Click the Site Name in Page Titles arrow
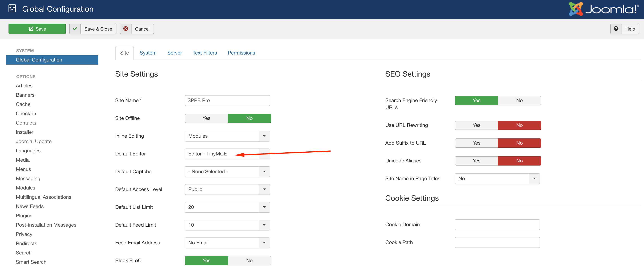Viewport: 644px width, 268px height. tap(534, 178)
